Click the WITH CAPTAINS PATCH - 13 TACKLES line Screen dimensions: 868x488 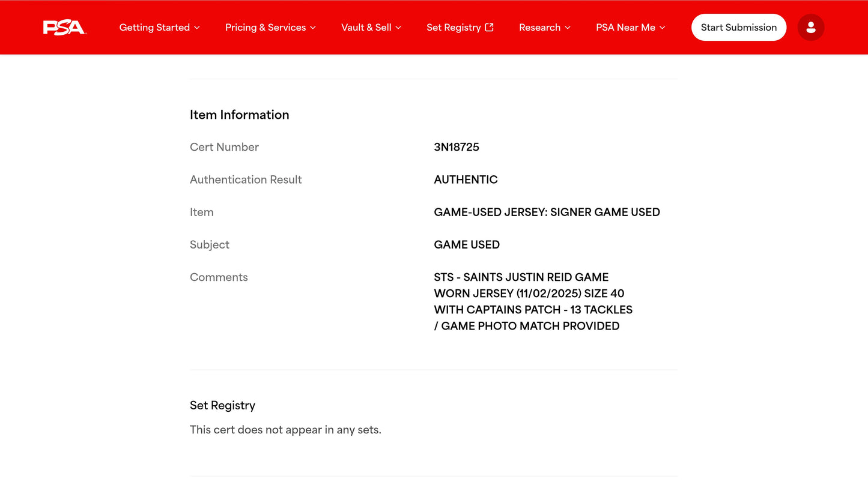pos(533,310)
